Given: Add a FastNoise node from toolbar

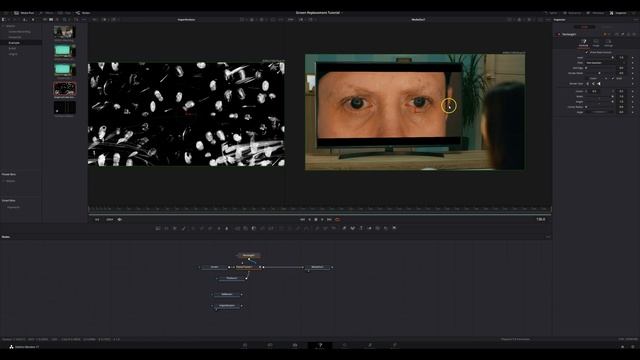Looking at the screenshot, I should point(166,228).
